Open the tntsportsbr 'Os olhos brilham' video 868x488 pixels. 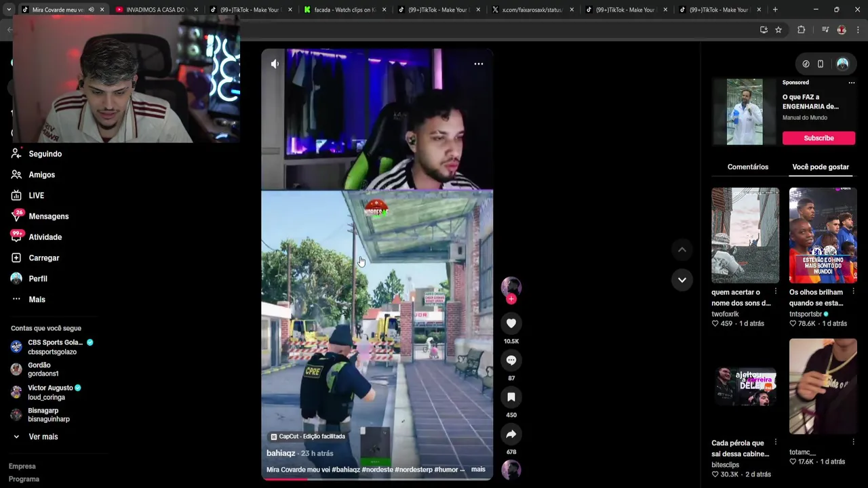823,235
